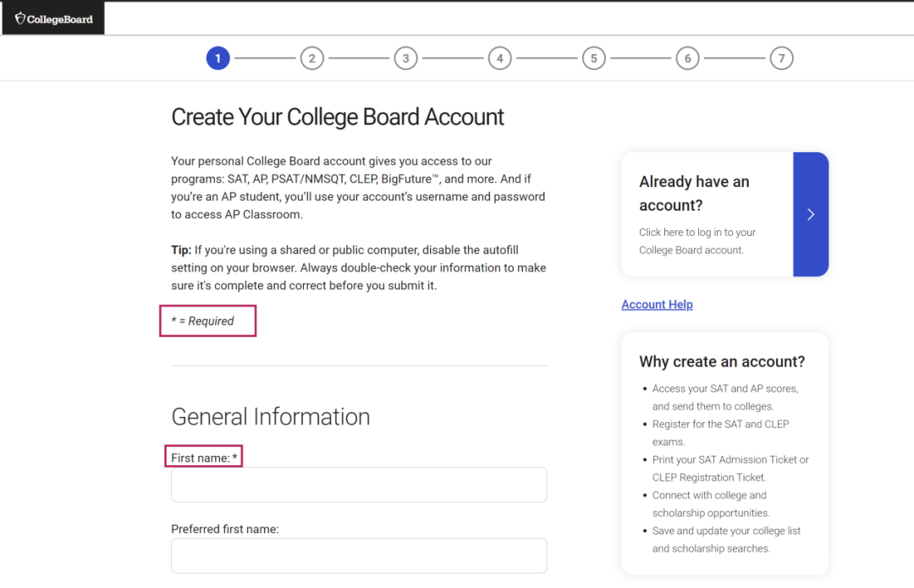Click the '* = Required' note
Viewport: 914px width, 588px height.
coord(202,321)
